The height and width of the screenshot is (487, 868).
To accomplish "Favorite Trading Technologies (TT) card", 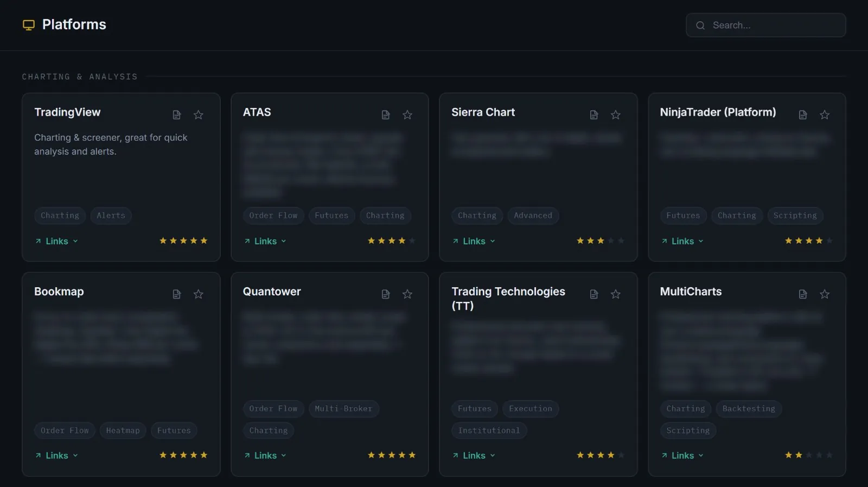I will [x=616, y=294].
